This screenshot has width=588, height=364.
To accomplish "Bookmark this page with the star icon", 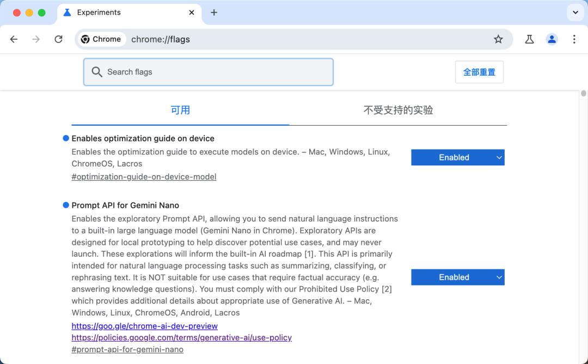I will pyautogui.click(x=498, y=39).
